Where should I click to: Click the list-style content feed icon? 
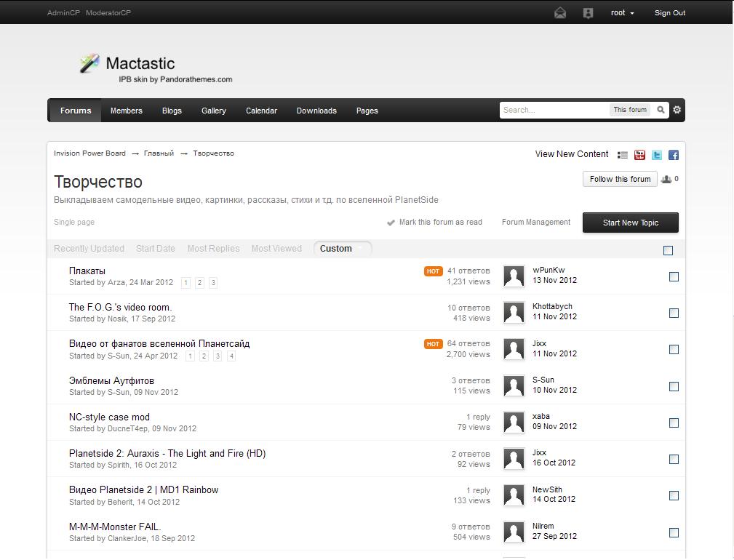click(x=623, y=154)
